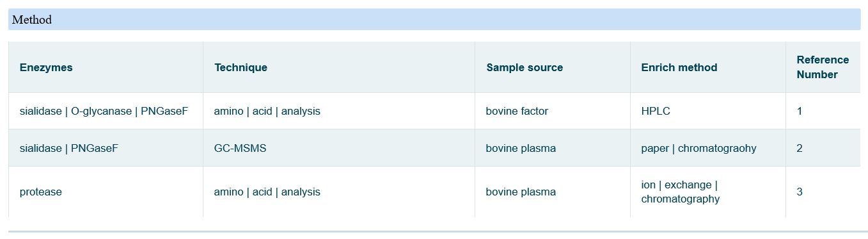The height and width of the screenshot is (239, 868).
Task: Click bovine plasma in the second row
Action: coord(521,148)
